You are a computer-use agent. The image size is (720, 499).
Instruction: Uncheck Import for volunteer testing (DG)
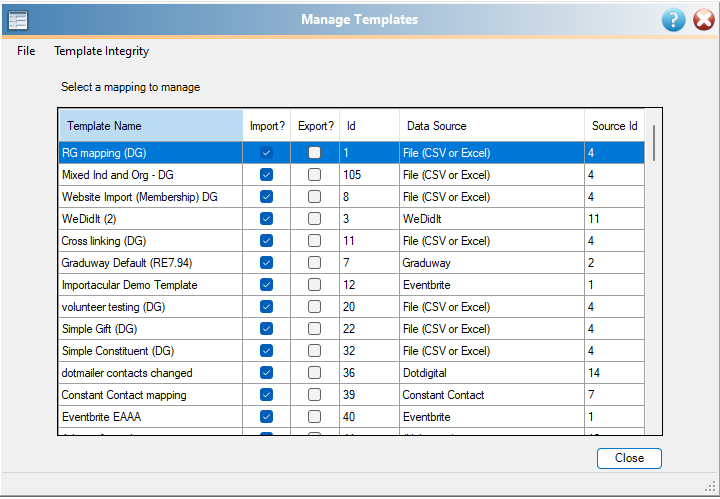266,307
